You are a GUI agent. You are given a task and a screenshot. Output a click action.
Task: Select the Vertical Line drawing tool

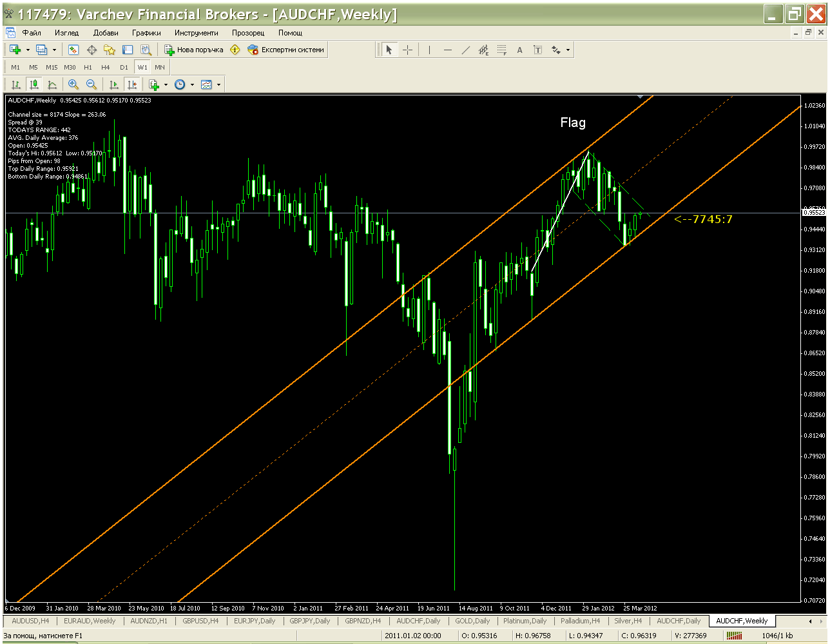click(x=429, y=50)
